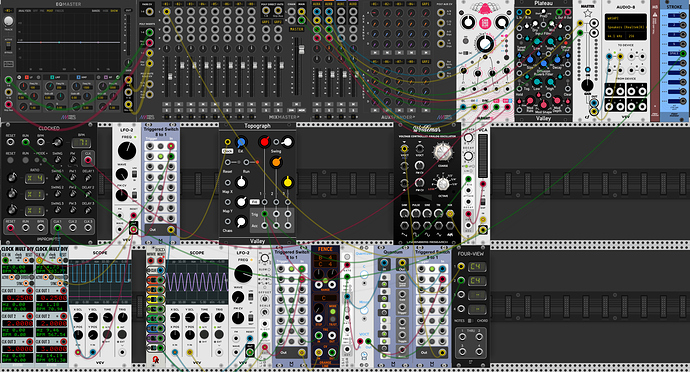Image resolution: width=690 pixels, height=372 pixels.
Task: Click the BPM display on Clocked
Action: coord(81,143)
